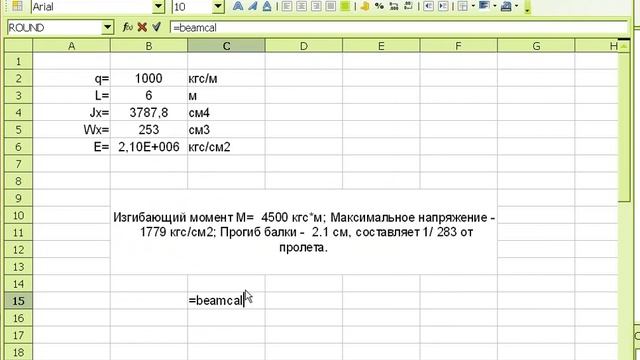The image size is (640, 360).
Task: Delete a decimal place
Action: tap(408, 6)
